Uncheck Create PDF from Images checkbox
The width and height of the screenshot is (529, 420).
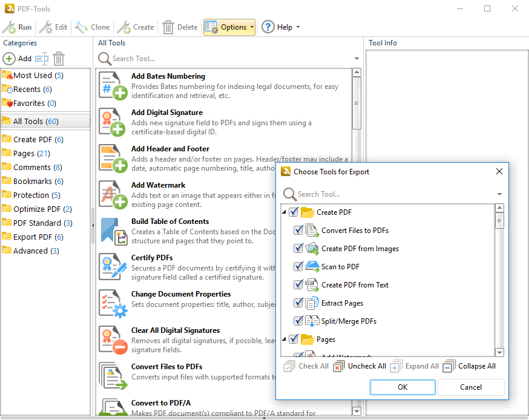coord(298,248)
